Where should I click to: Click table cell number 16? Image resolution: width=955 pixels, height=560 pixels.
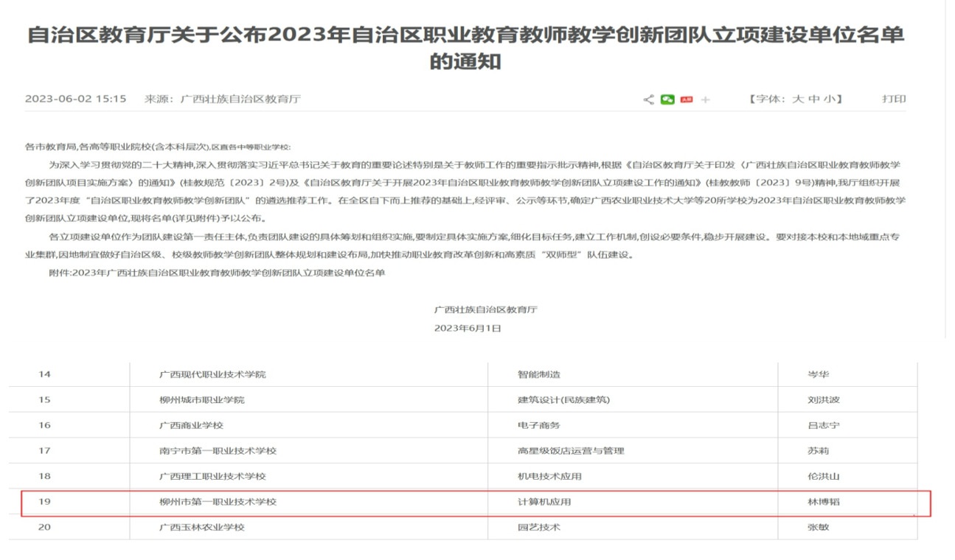(44, 425)
